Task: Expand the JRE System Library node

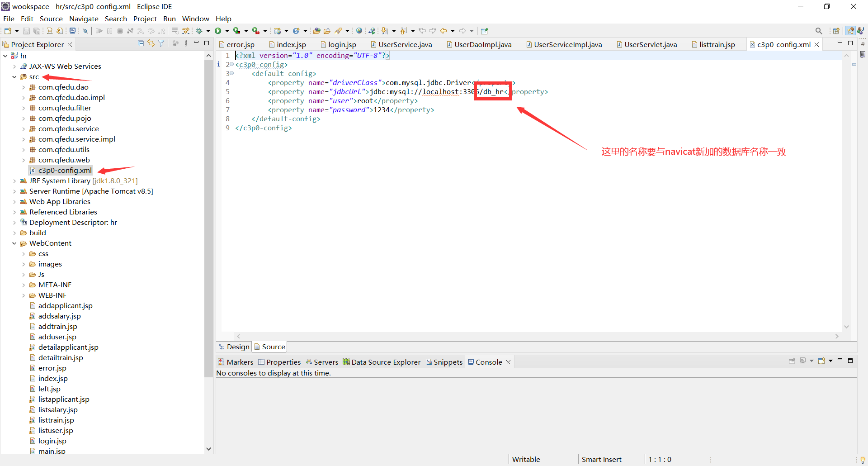Action: coord(14,181)
